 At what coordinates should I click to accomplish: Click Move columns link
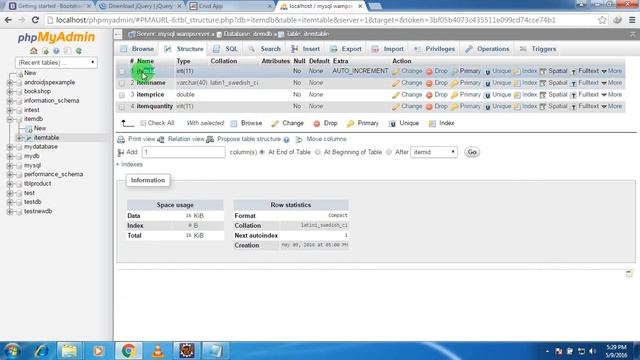[326, 139]
